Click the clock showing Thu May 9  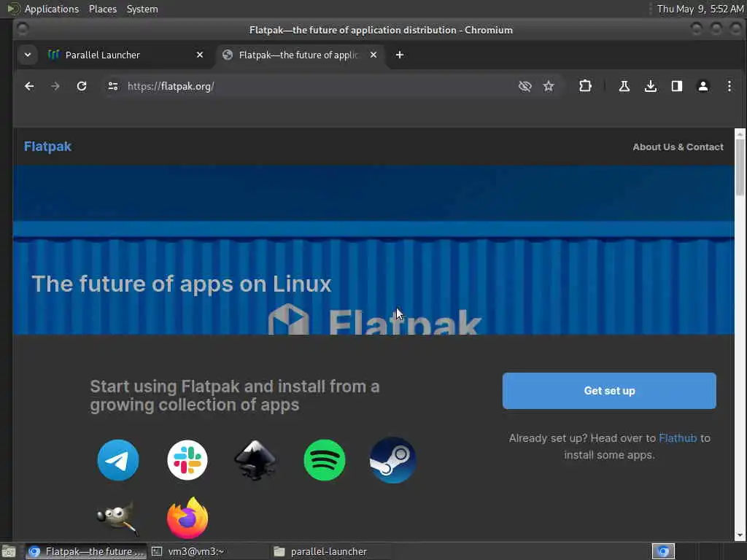[x=700, y=9]
